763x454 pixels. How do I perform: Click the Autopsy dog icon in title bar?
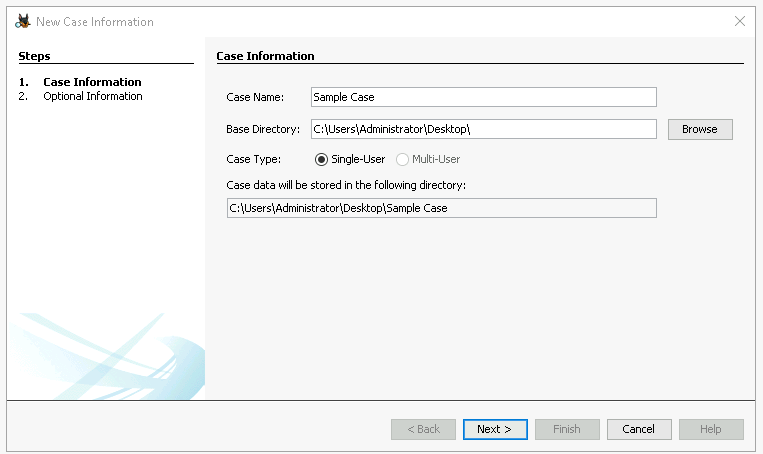(x=22, y=21)
